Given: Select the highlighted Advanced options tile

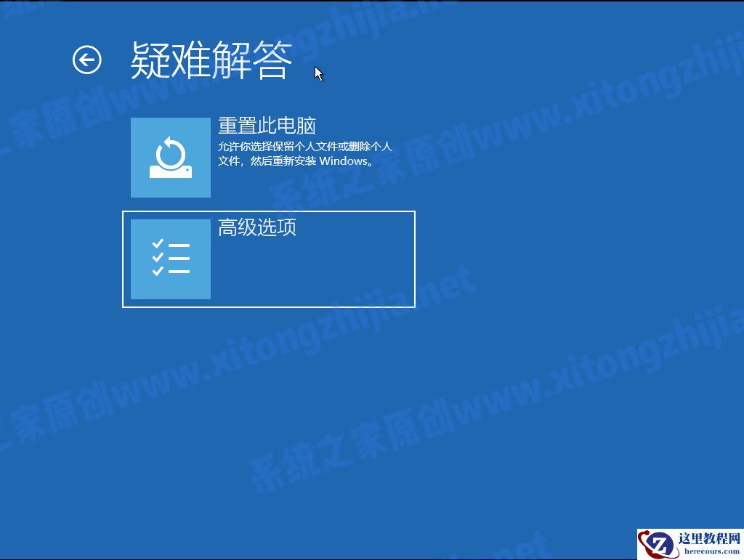Looking at the screenshot, I should point(269,258).
